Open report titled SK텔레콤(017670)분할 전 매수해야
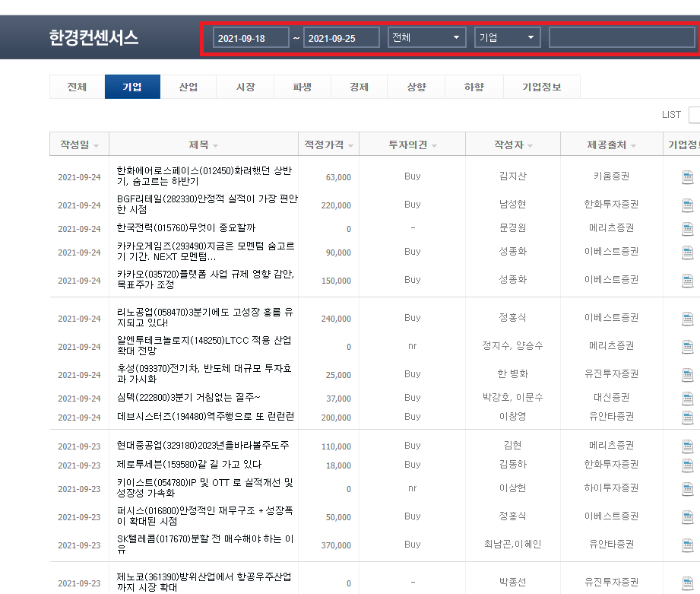Viewport: 700px width, 594px height. 205,544
